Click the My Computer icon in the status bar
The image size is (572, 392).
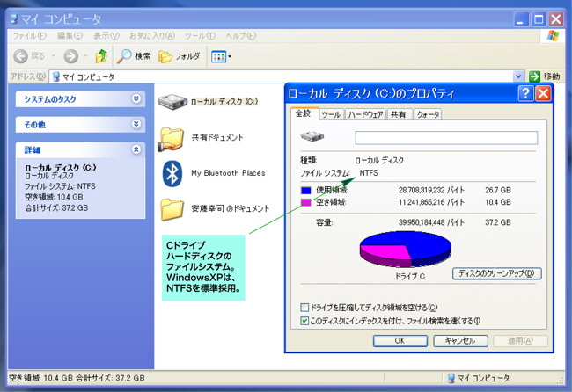click(451, 378)
